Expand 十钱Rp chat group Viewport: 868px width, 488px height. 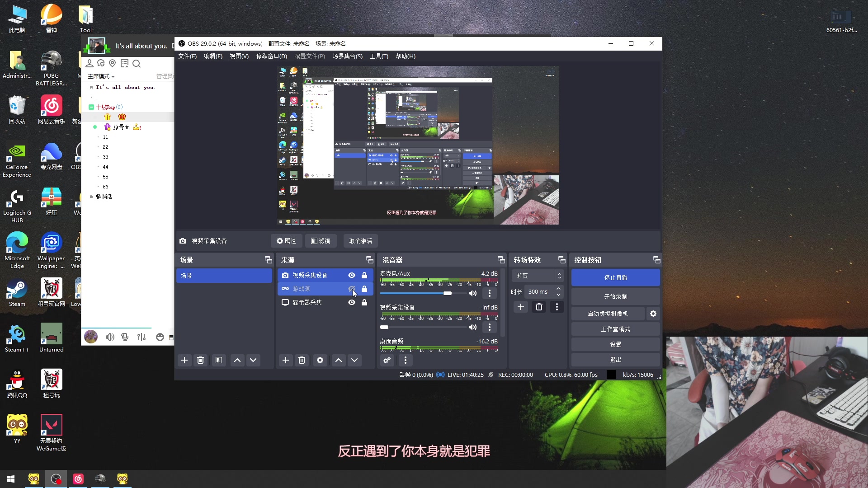91,107
